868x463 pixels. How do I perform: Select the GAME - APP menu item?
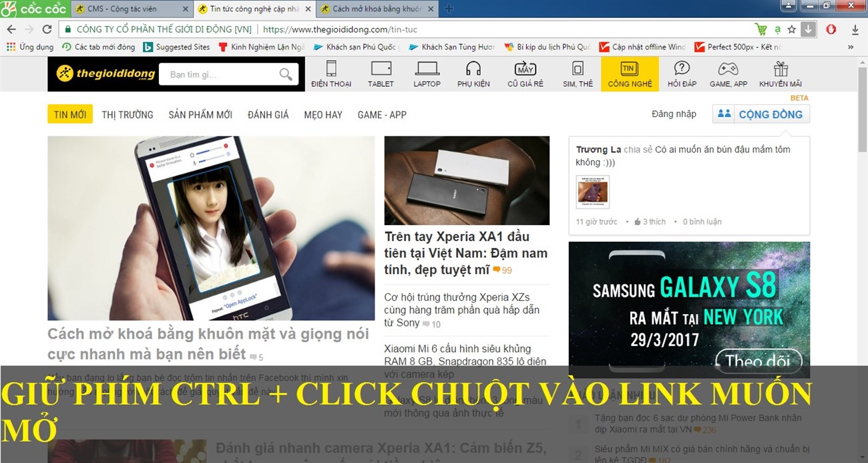click(382, 114)
